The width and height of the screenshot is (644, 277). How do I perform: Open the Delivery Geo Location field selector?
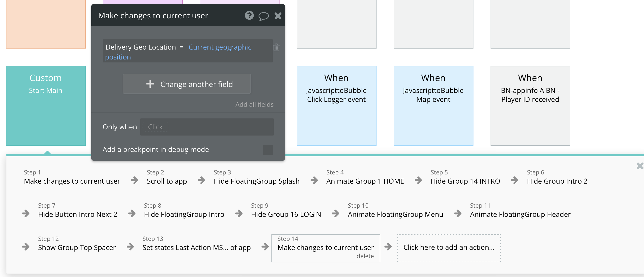click(x=141, y=47)
